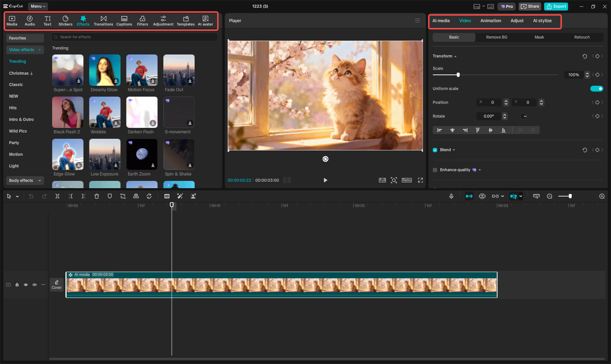Open the Effects panel

83,20
